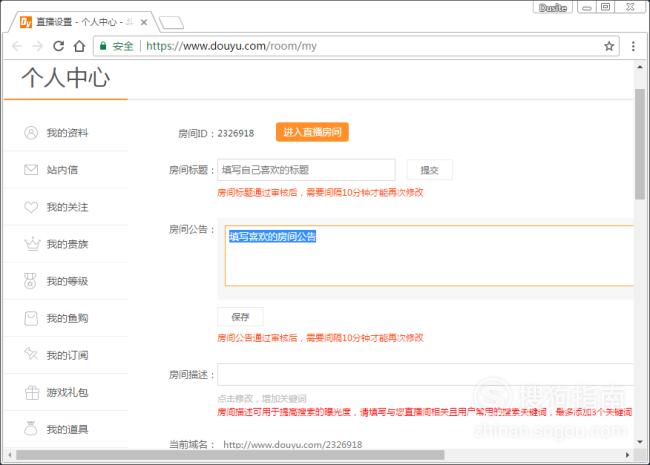
Task: Open 我的鱼购 in sidebar
Action: [x=67, y=318]
